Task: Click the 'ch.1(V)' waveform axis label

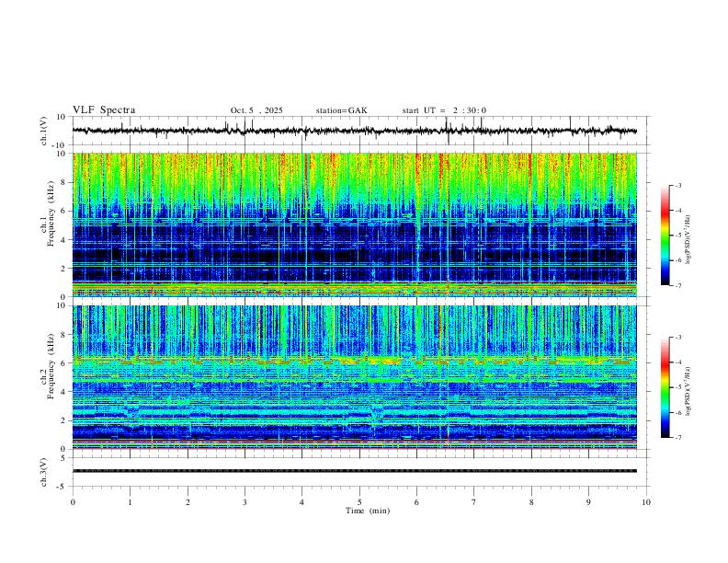Action: coord(44,131)
